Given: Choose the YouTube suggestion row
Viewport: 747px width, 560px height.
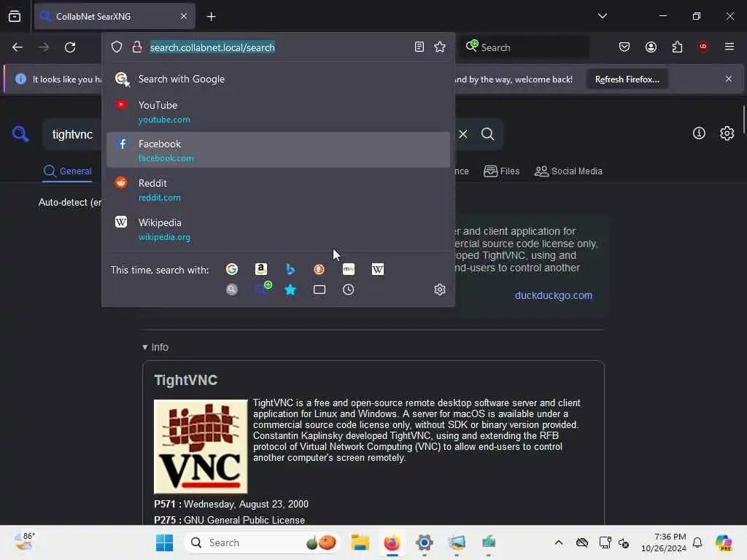Looking at the screenshot, I should 278,112.
